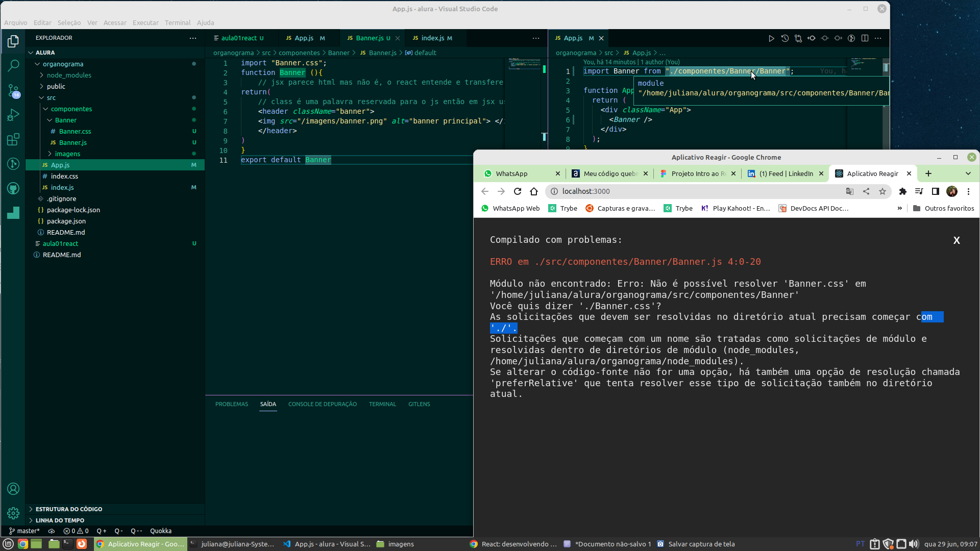Screen dimensions: 980x551
Task: Open GitLens view in activity bar
Action: tap(13, 164)
